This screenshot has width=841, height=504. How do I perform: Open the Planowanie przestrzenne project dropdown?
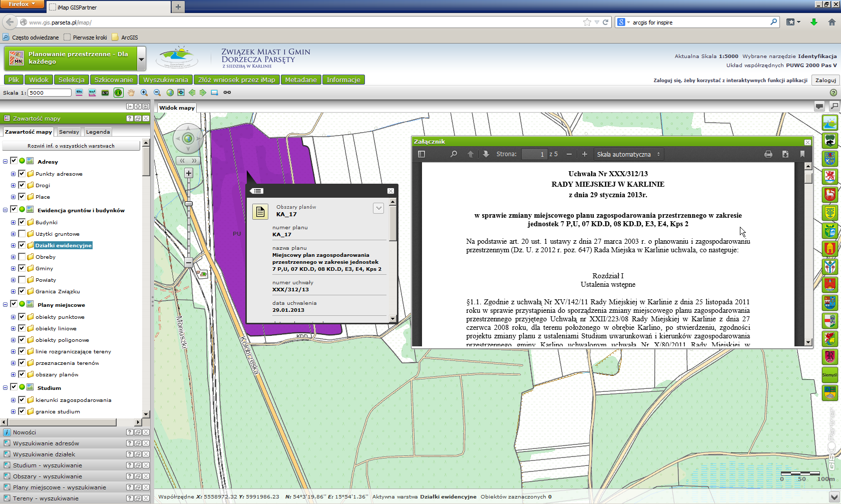[x=141, y=59]
